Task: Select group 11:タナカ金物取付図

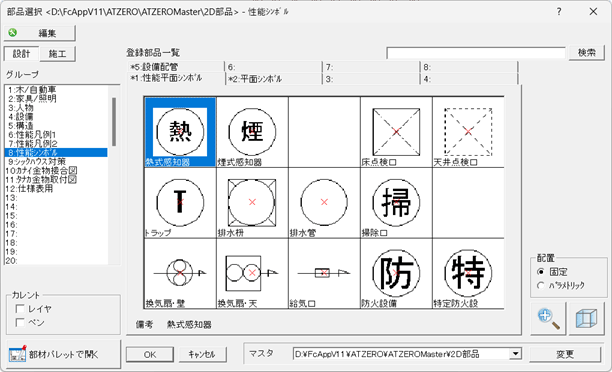Action: tap(56, 180)
